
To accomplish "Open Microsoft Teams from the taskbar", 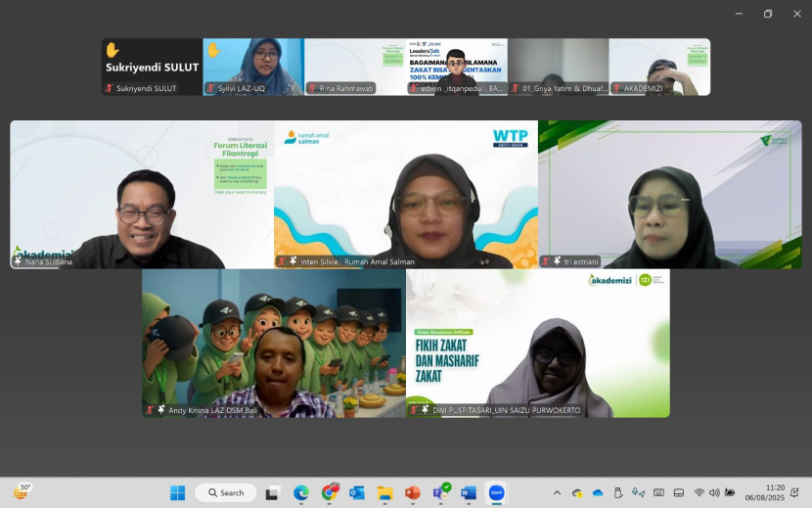I will [440, 492].
